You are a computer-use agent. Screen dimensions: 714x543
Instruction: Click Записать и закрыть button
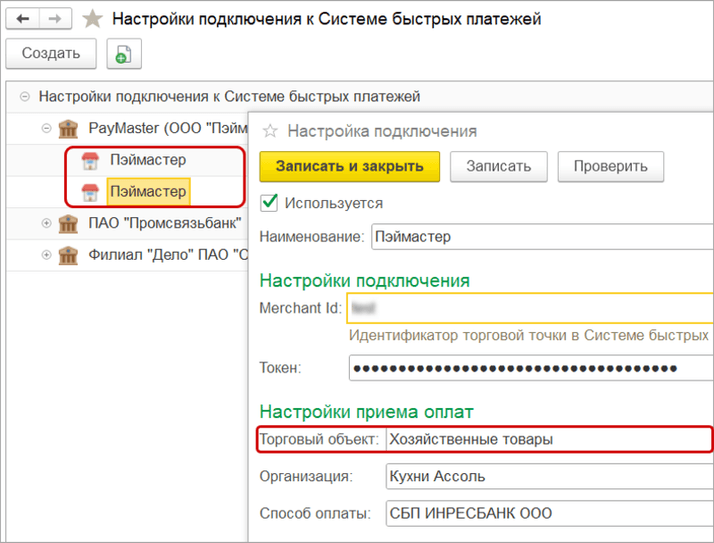coord(350,166)
